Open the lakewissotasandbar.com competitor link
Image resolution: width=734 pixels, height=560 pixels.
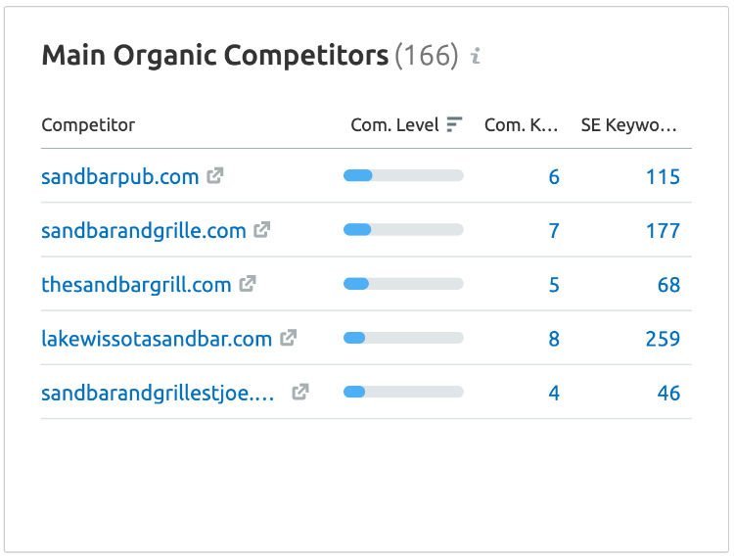(x=157, y=339)
